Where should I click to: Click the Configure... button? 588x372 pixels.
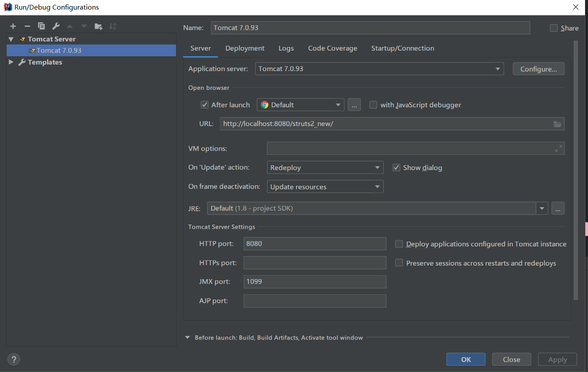tap(539, 69)
